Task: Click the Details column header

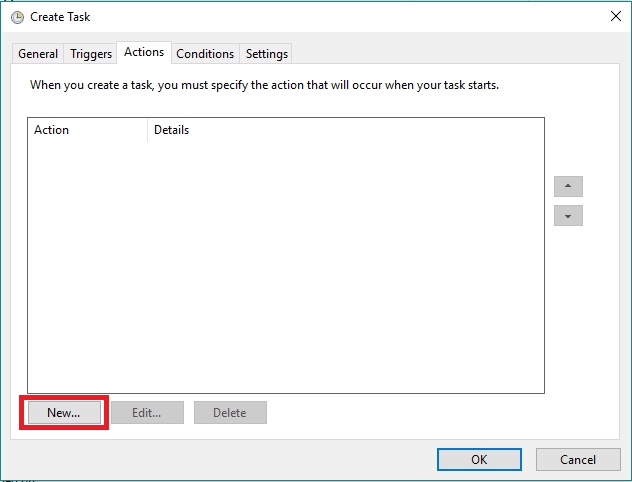Action: (172, 130)
